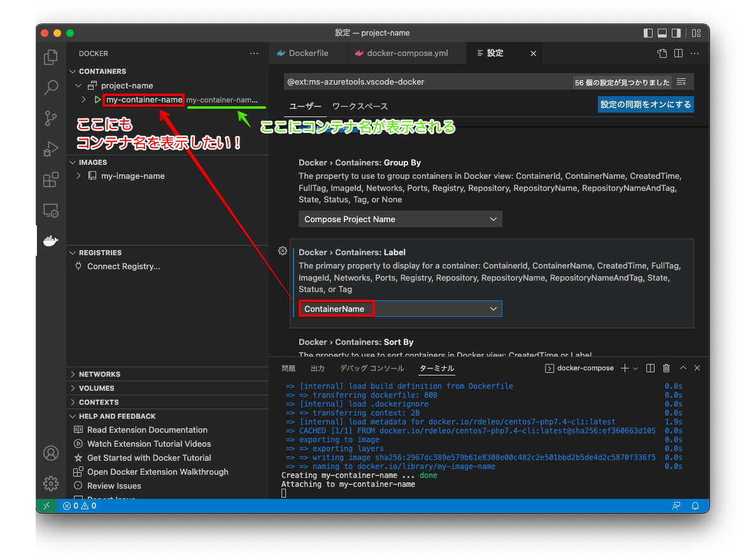Select the Docker whale activity bar icon
This screenshot has height=560, width=745.
tap(51, 241)
